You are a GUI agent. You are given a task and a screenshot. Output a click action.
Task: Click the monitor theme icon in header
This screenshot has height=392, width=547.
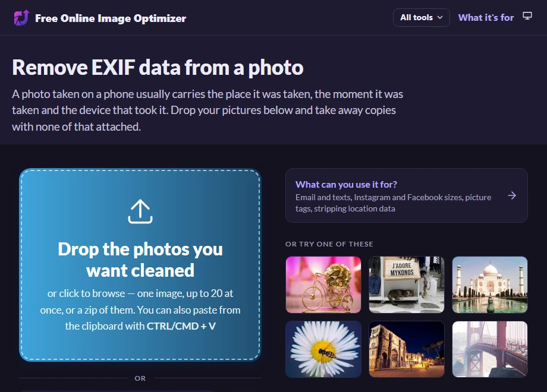click(527, 16)
